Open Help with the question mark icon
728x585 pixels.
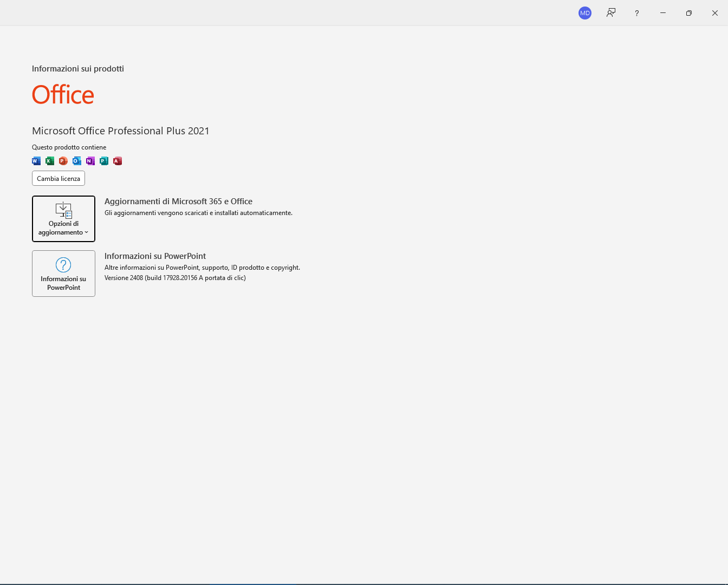[x=637, y=13]
